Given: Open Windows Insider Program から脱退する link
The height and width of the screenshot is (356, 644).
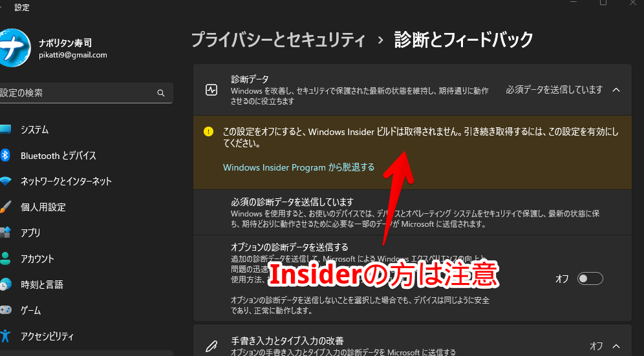Looking at the screenshot, I should click(299, 167).
